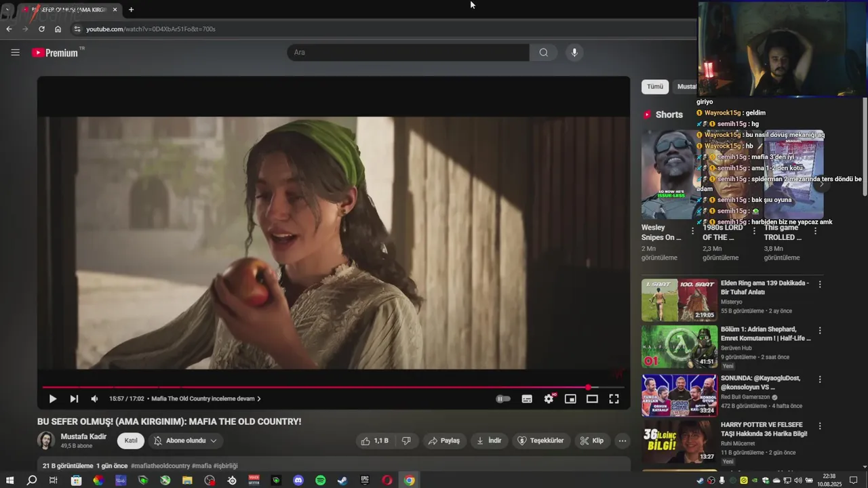This screenshot has height=488, width=868.
Task: Open Windows notification center
Action: pos(852,481)
